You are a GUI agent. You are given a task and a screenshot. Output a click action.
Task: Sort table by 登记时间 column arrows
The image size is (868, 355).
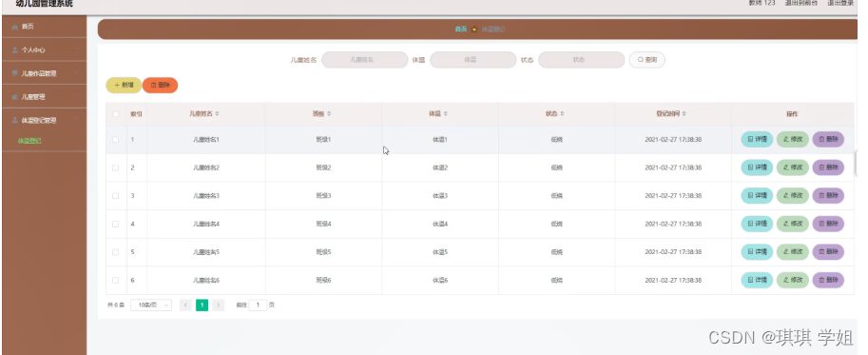pyautogui.click(x=685, y=113)
